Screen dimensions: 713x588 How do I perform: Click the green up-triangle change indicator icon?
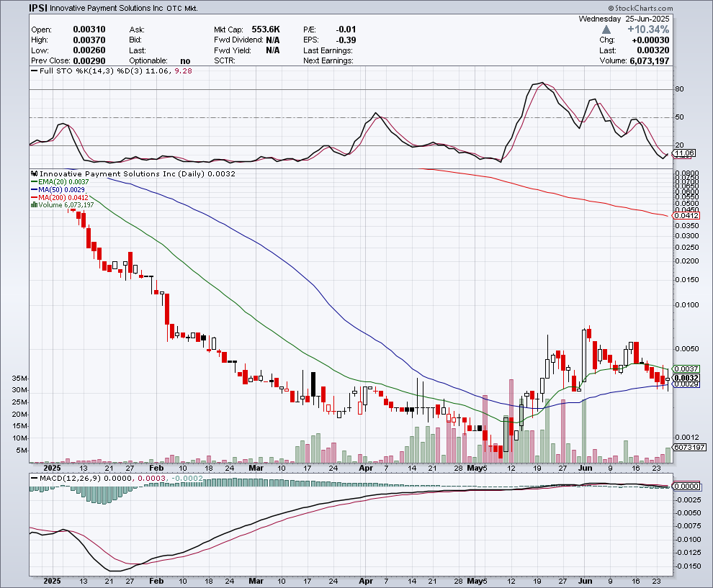click(x=606, y=30)
